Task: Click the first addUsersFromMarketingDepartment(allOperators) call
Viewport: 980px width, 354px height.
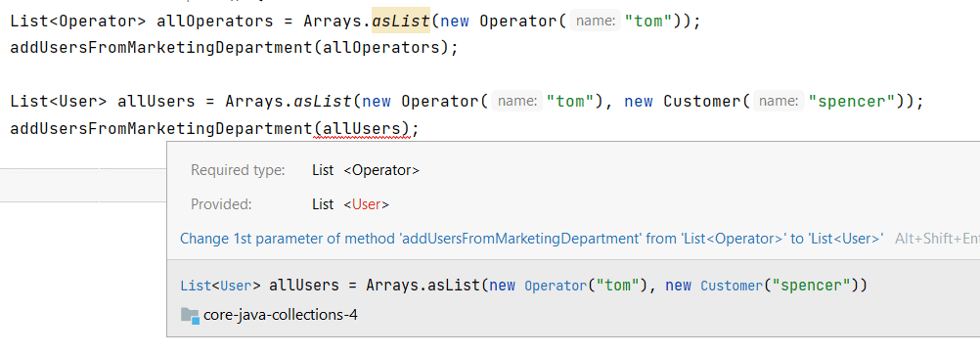Action: click(235, 48)
